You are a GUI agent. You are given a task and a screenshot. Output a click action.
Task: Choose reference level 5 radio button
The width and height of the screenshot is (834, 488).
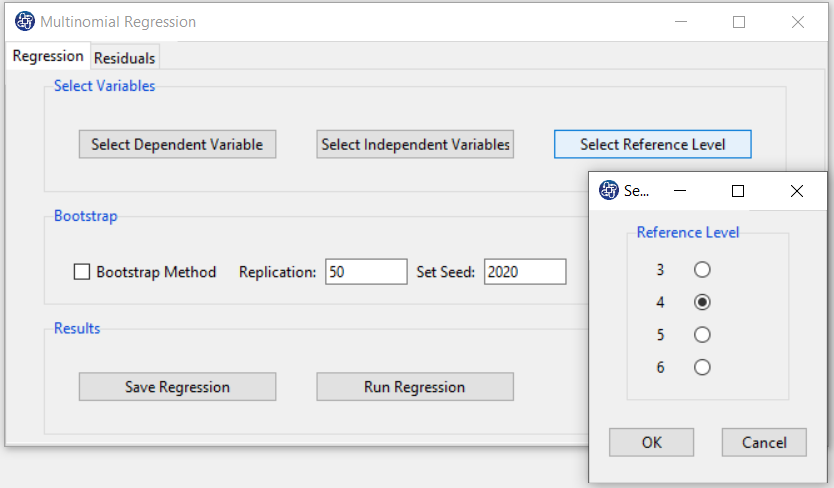pyautogui.click(x=702, y=335)
